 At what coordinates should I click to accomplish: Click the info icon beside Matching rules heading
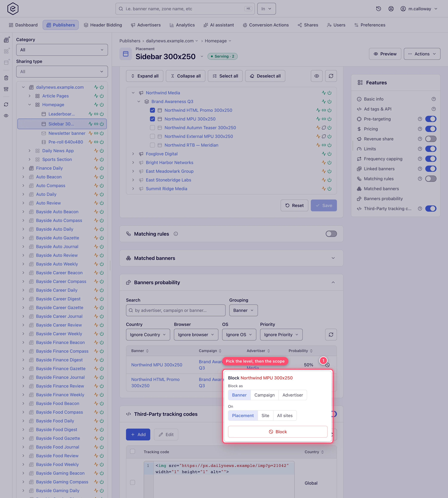coord(176,234)
